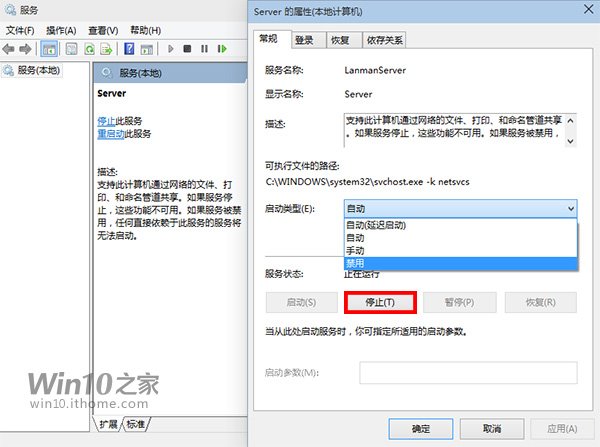Viewport: 600px width, 447px height.
Task: Choose 手动 from startup type list
Action: click(460, 251)
